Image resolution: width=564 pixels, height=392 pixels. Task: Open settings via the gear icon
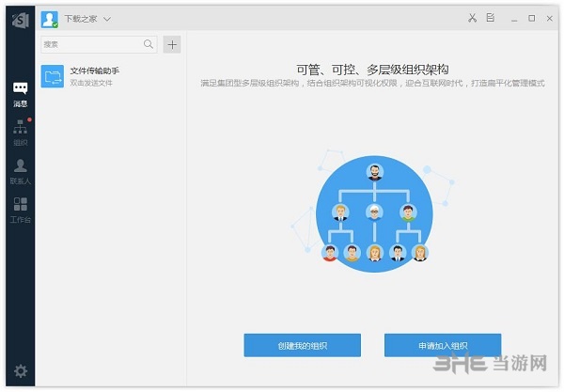point(20,370)
